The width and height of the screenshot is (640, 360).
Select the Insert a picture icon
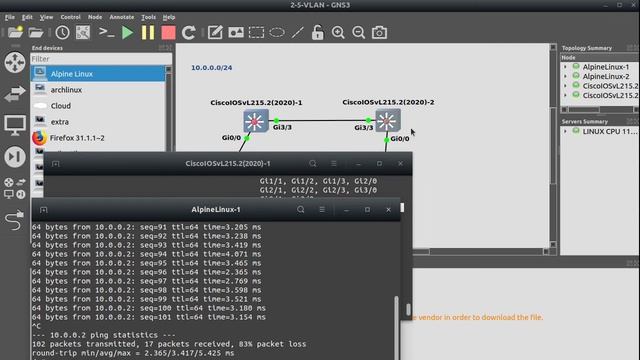[x=236, y=32]
